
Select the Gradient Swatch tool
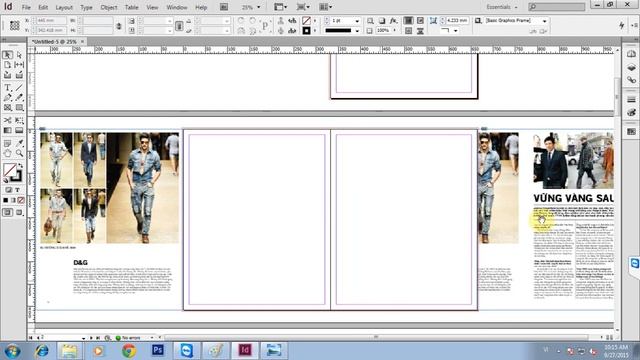pyautogui.click(x=8, y=130)
